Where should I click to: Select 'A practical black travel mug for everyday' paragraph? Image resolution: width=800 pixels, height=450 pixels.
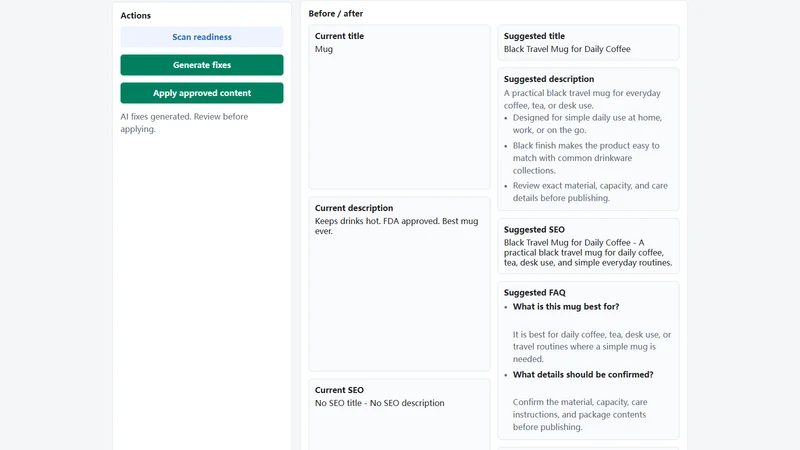(582, 99)
